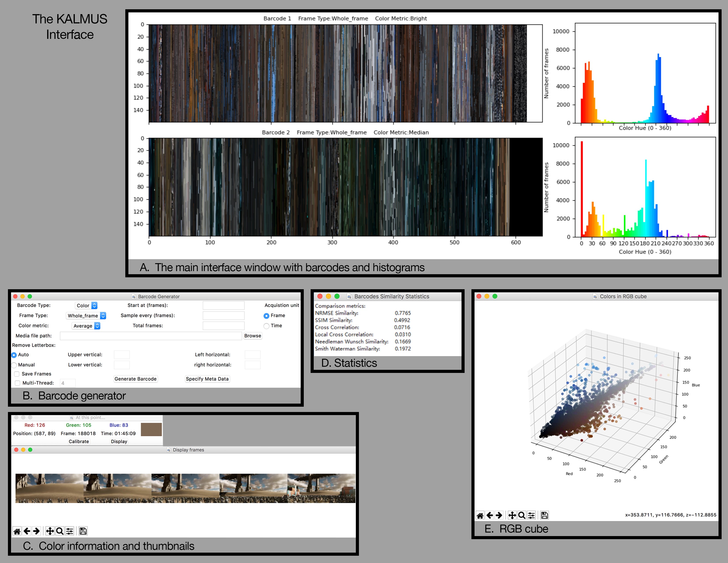Open Frame Type Whole_frame dropdown

coord(86,316)
